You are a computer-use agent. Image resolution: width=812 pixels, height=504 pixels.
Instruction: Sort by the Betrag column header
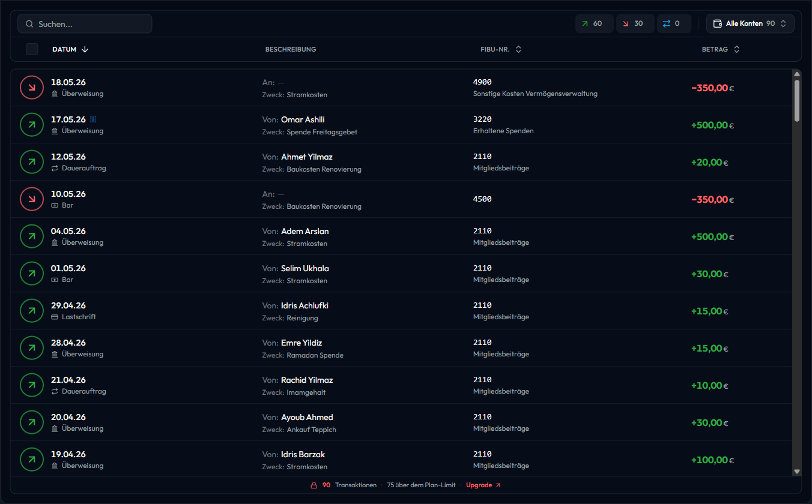click(721, 50)
